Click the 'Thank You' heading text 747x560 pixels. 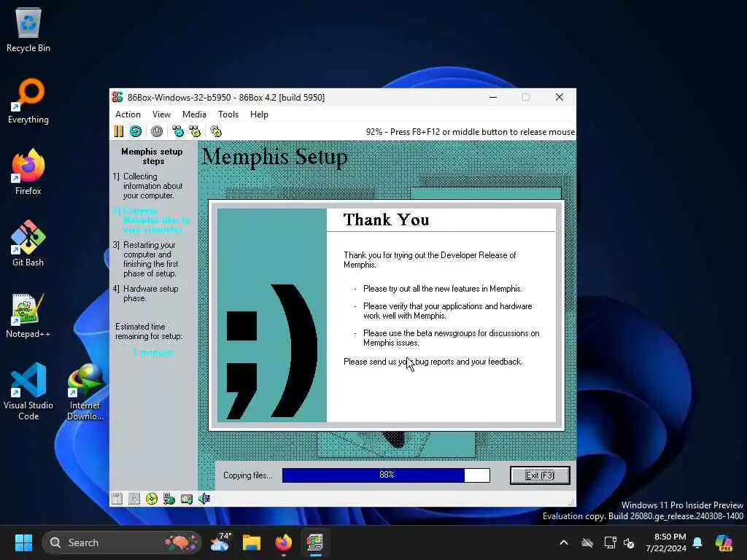[387, 219]
